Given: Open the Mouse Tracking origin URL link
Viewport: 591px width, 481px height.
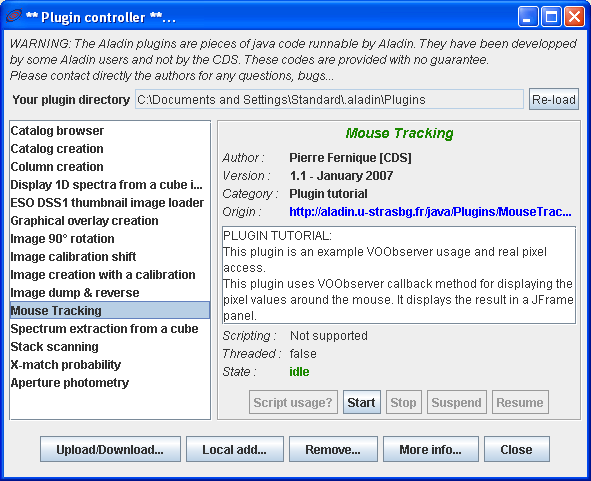Looking at the screenshot, I should pos(430,212).
